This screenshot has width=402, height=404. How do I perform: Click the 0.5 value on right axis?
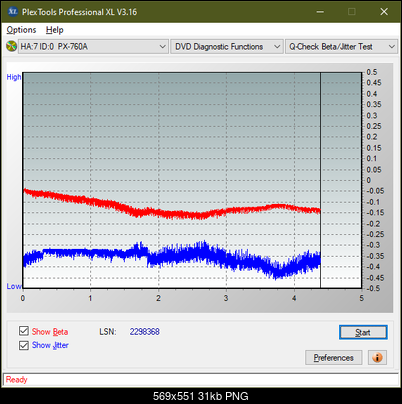pos(372,72)
